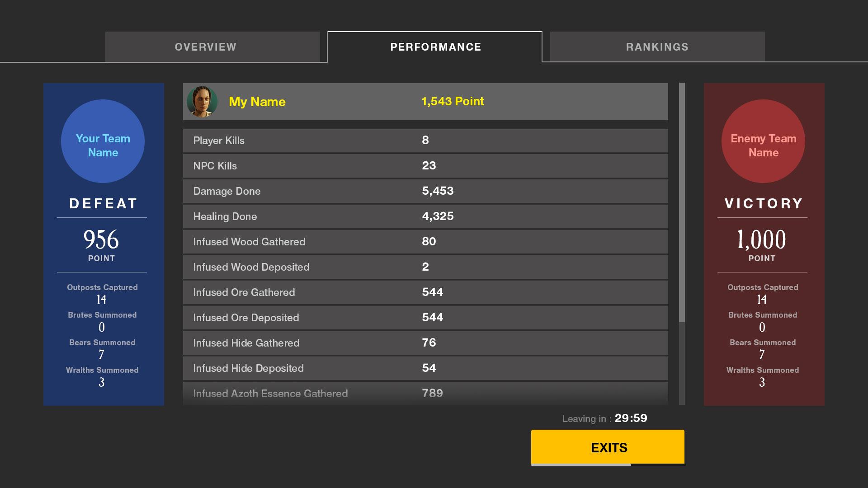Click the Infused Hide Gathered row
The image size is (868, 488).
pyautogui.click(x=425, y=343)
